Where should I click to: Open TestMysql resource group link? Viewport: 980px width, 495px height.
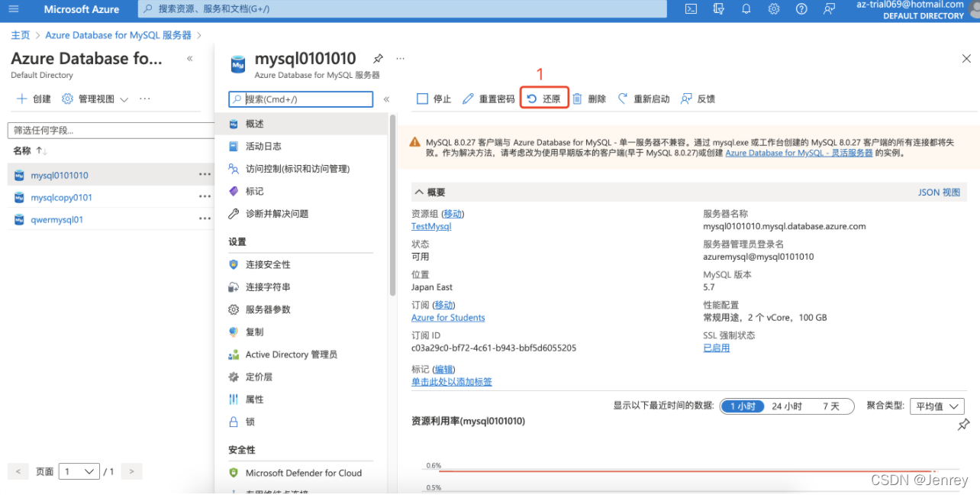(431, 226)
